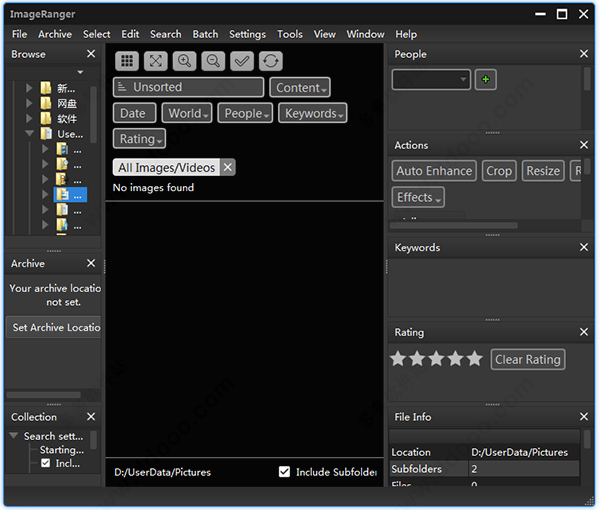Open the Select menu

coord(97,34)
